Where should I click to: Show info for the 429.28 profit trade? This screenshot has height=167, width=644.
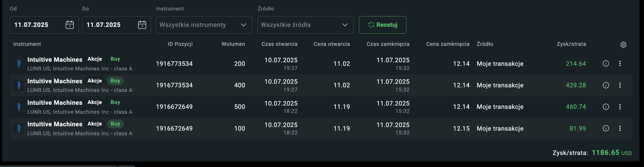click(x=606, y=85)
